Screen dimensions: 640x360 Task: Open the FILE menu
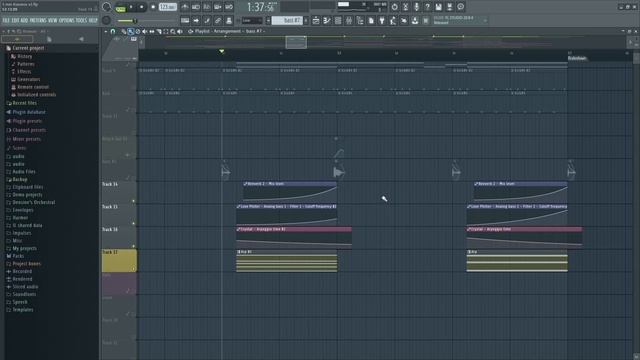pos(6,20)
